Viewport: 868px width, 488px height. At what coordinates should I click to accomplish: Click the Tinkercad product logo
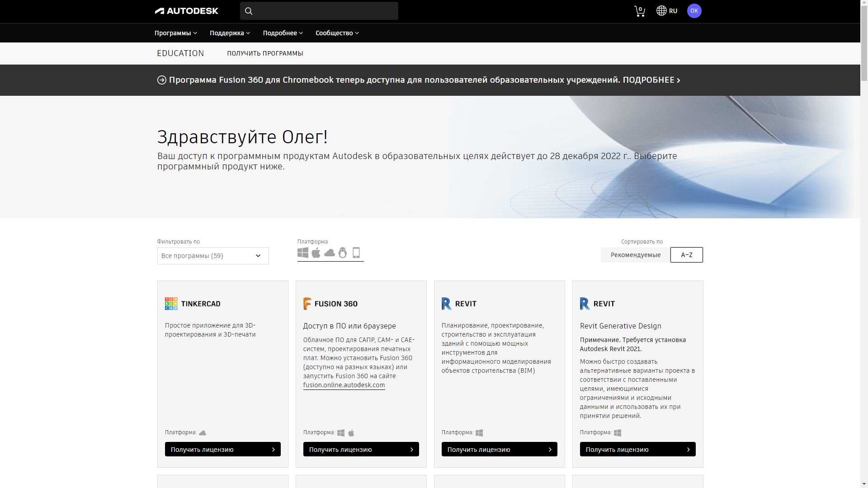pyautogui.click(x=193, y=304)
